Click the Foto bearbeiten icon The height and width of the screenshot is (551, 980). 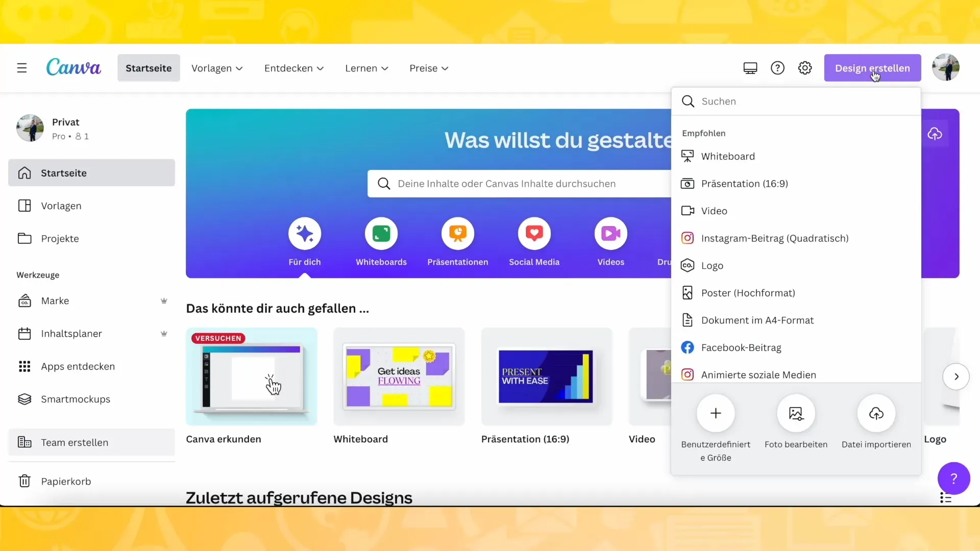[x=796, y=413]
